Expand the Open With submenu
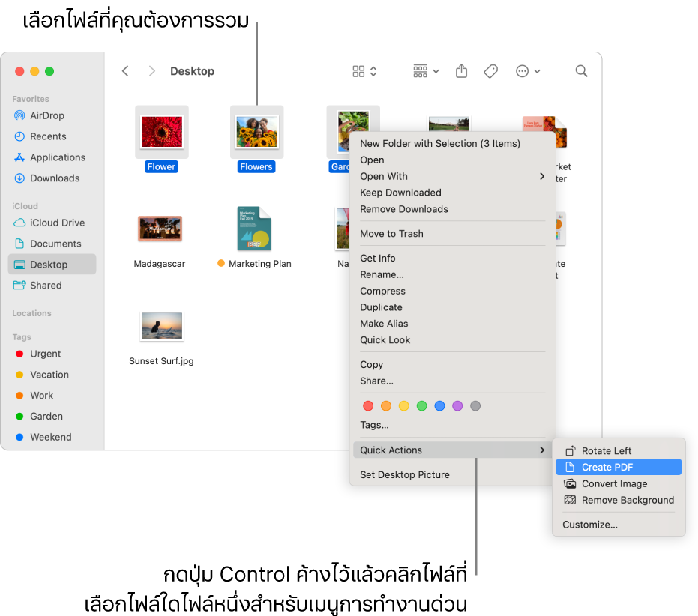698x616 pixels. [452, 177]
